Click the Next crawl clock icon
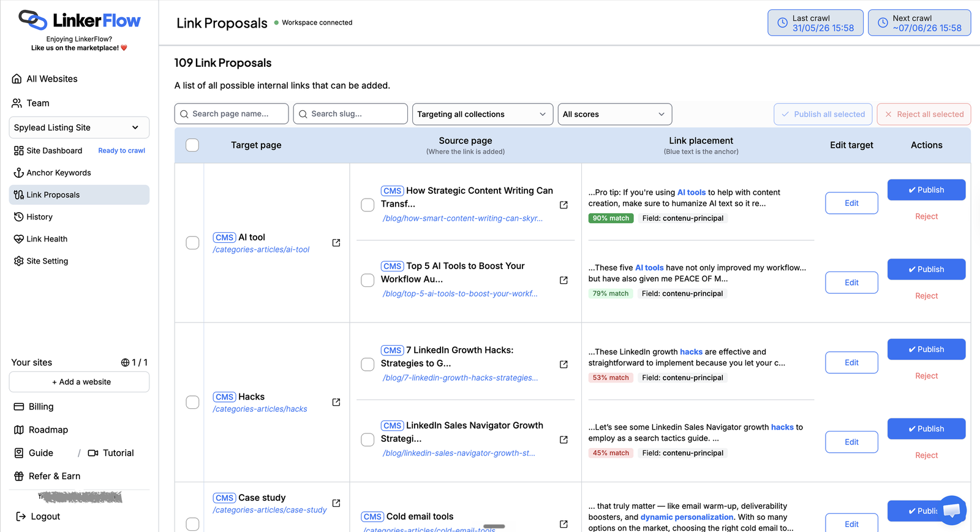 [883, 23]
